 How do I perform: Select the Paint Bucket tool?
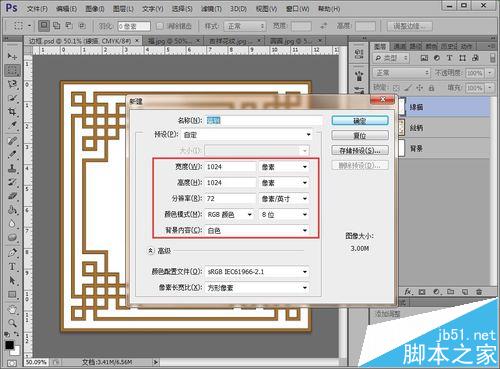(x=12, y=210)
